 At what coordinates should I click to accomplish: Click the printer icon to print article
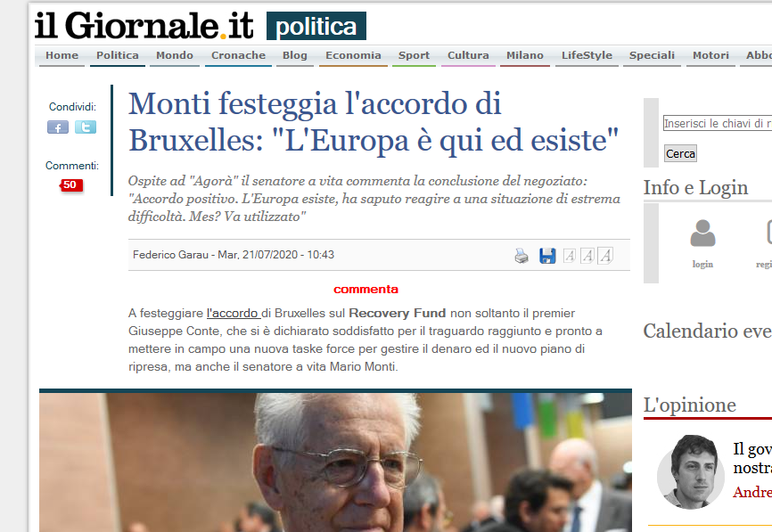point(522,256)
